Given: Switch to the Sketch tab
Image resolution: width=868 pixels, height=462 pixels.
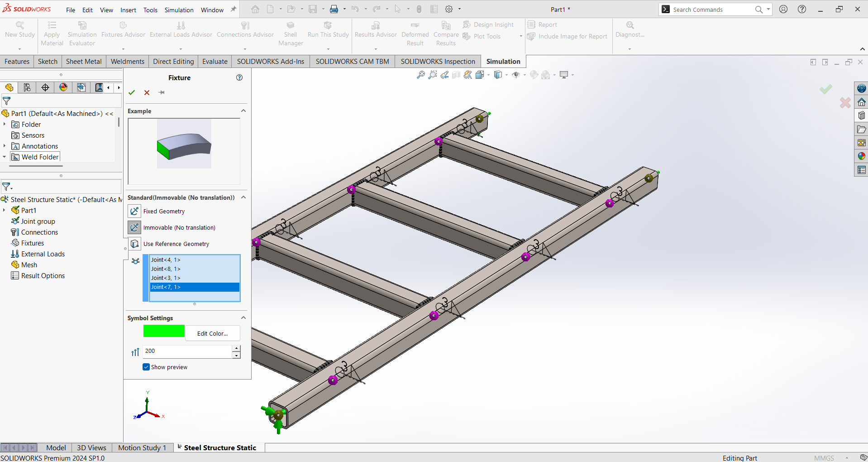Looking at the screenshot, I should [x=48, y=62].
